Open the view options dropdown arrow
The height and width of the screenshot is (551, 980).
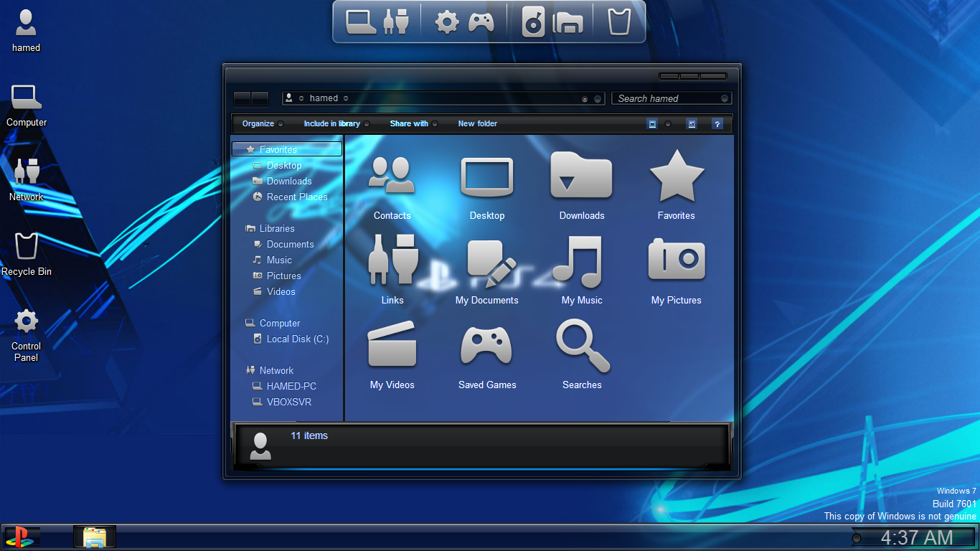coord(668,124)
